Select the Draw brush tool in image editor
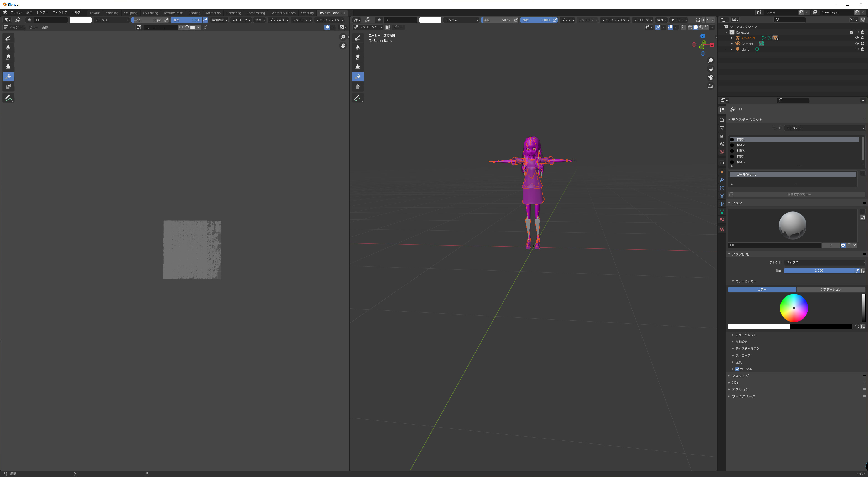This screenshot has width=868, height=477. [8, 38]
